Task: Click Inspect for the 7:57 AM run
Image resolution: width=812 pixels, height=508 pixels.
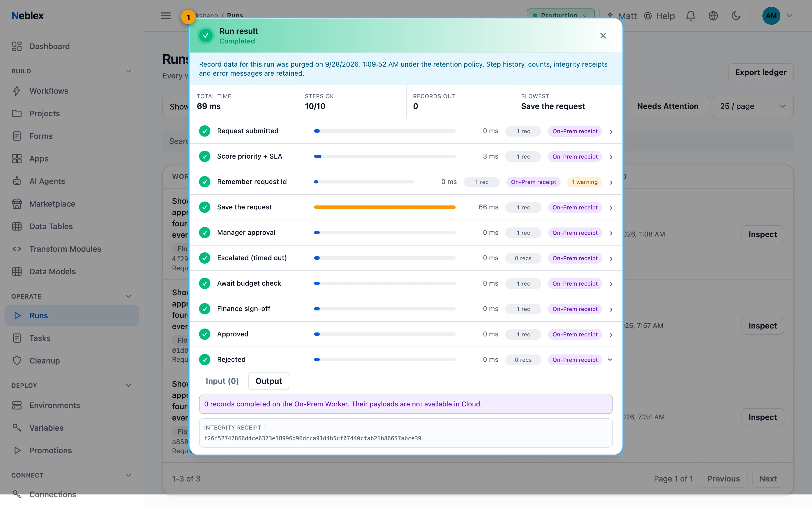Action: click(762, 326)
